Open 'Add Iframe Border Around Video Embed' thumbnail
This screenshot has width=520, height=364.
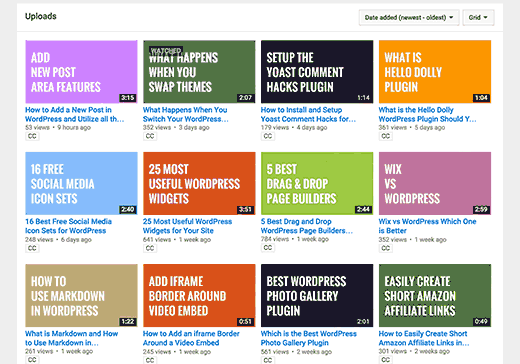[x=199, y=295]
